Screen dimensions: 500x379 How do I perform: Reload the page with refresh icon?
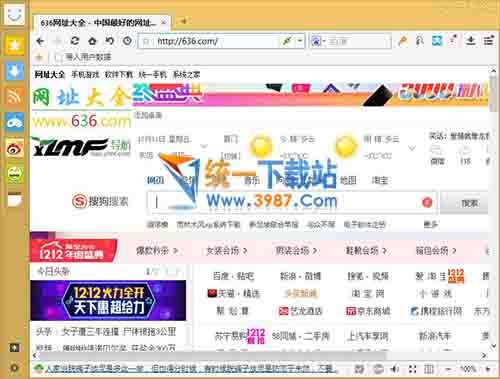(75, 41)
